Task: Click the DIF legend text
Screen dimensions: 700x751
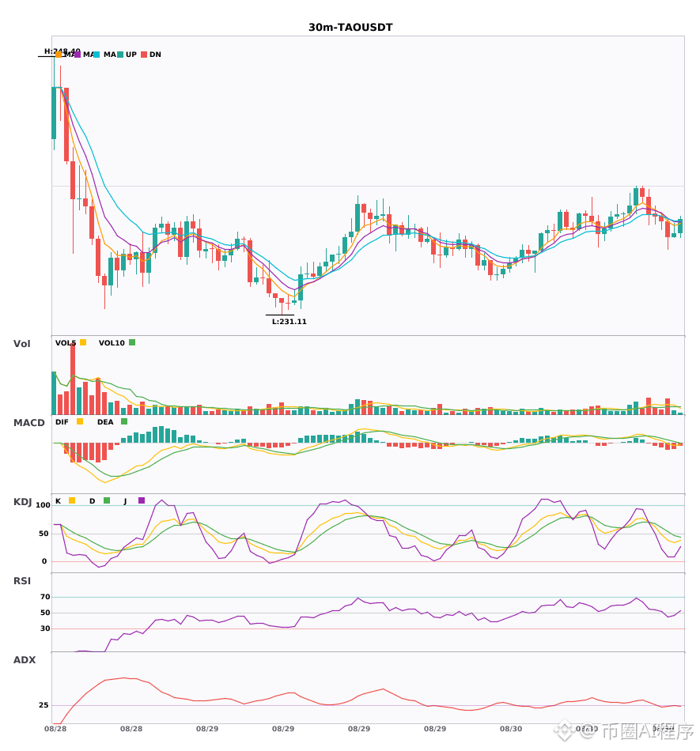Action: [x=62, y=422]
